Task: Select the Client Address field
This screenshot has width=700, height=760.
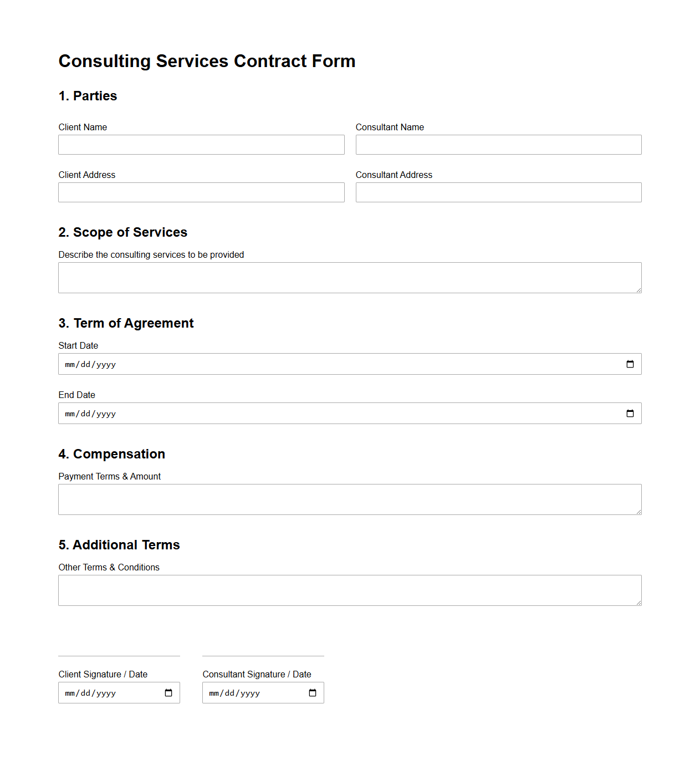Action: point(201,192)
